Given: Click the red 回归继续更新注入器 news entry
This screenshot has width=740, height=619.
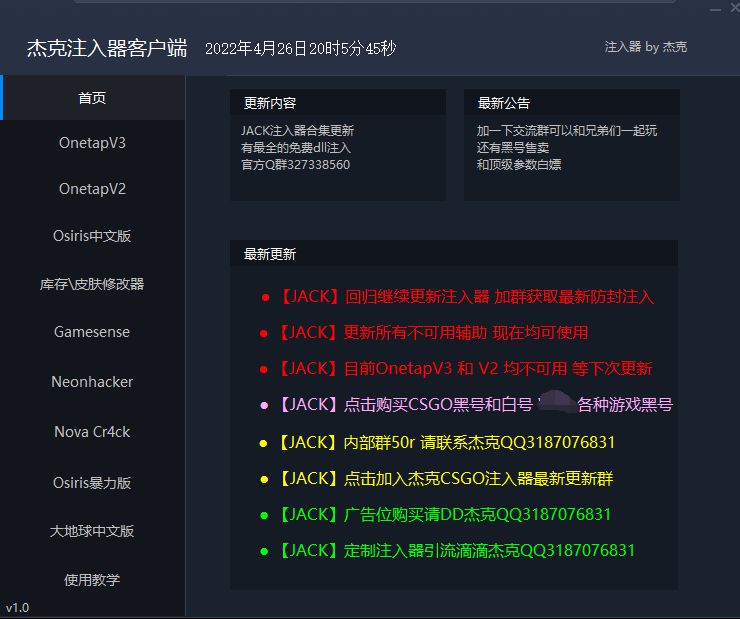Looking at the screenshot, I should click(x=464, y=297).
